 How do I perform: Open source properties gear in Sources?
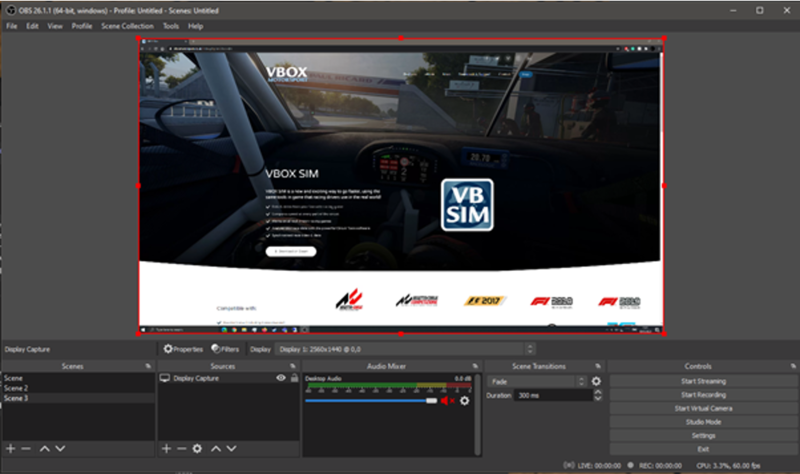[x=197, y=448]
